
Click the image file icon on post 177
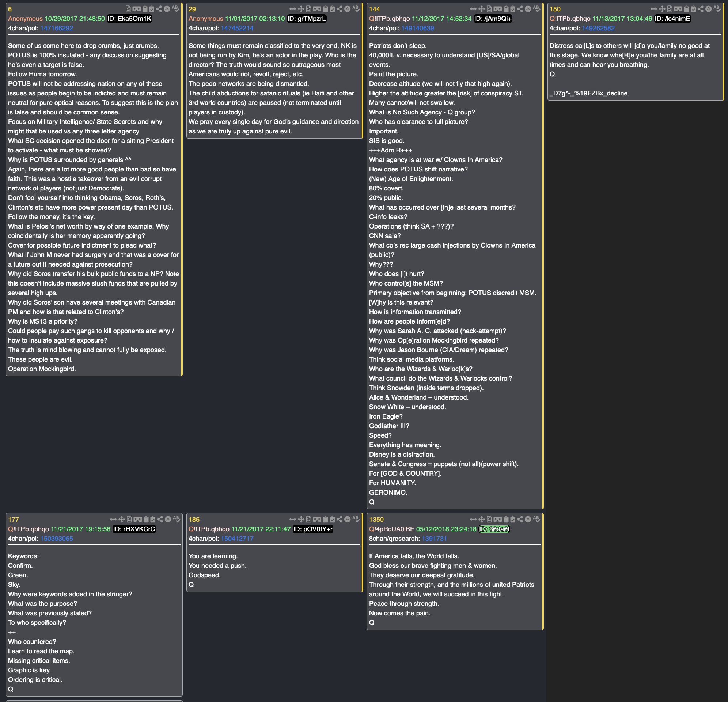129,519
